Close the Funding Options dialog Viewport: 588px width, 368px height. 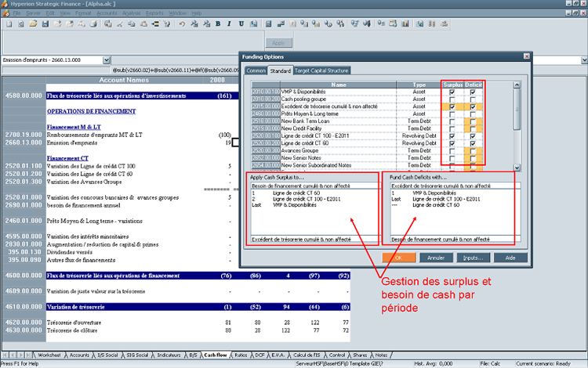527,56
